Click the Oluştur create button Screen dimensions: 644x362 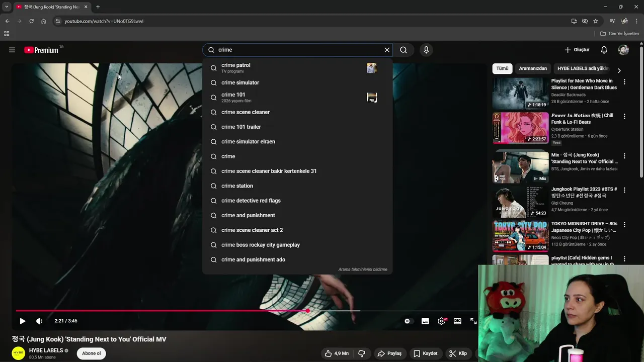(x=577, y=50)
